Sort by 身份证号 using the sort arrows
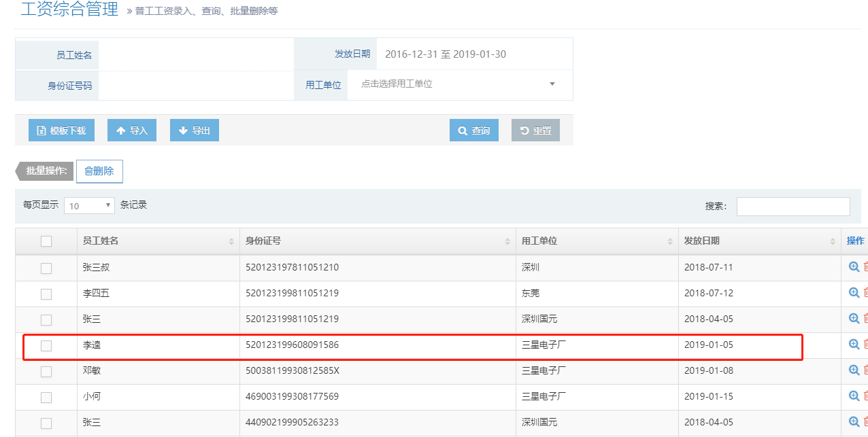868x437 pixels. pyautogui.click(x=507, y=241)
